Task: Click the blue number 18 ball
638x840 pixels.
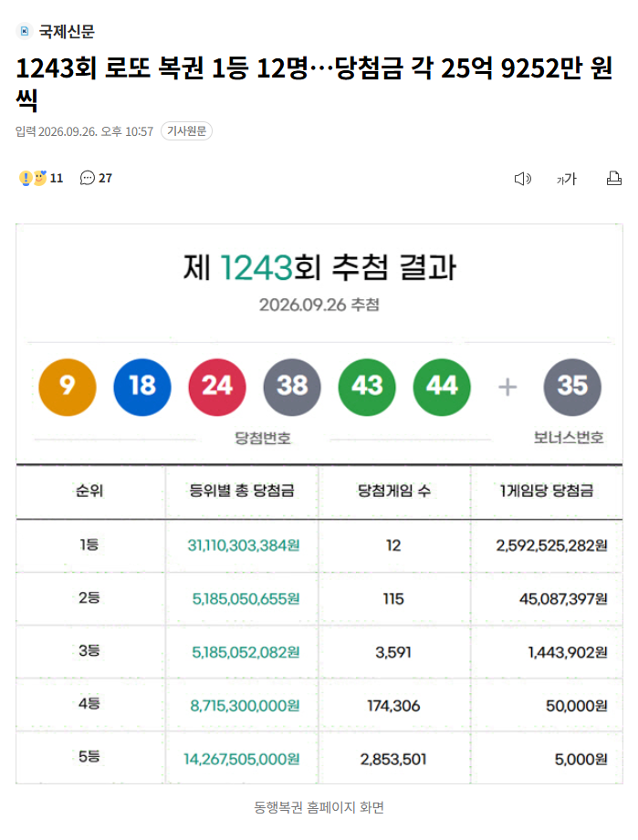Action: click(x=142, y=388)
